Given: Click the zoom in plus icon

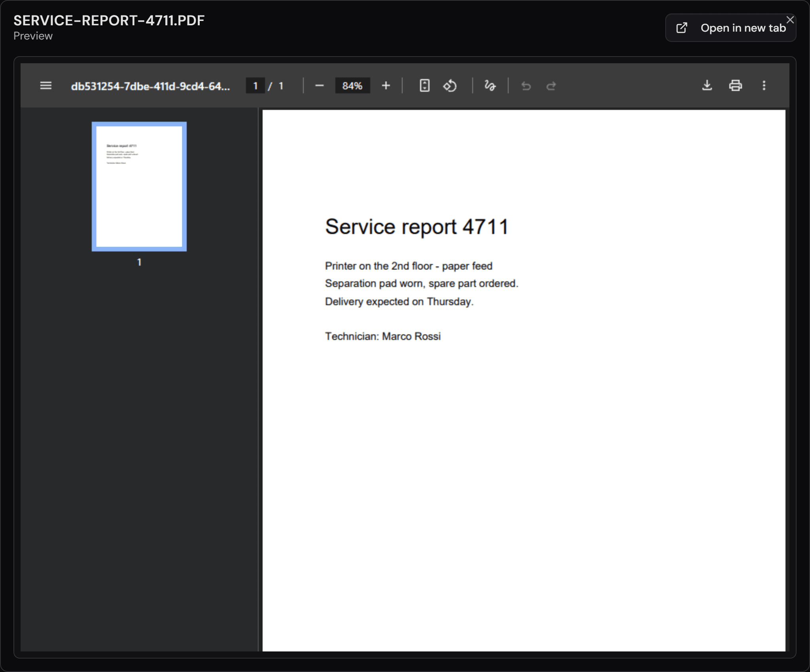Looking at the screenshot, I should 386,85.
